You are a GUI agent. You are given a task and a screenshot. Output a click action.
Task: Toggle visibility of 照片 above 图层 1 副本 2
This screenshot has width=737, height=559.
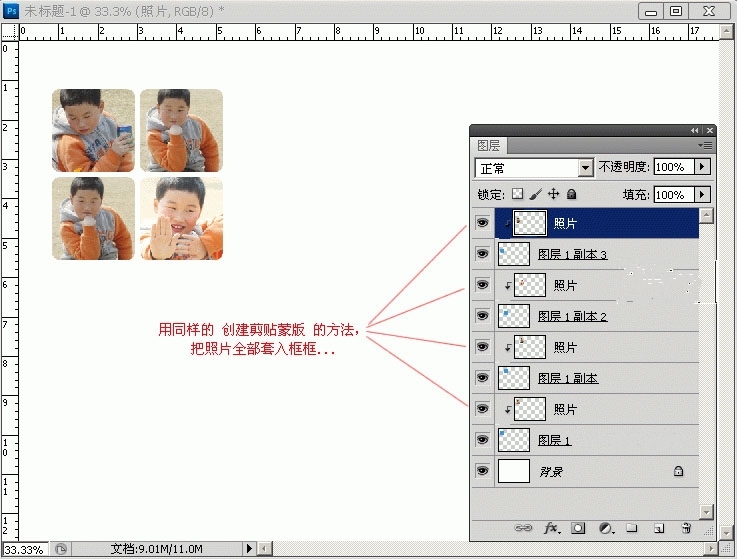click(483, 285)
